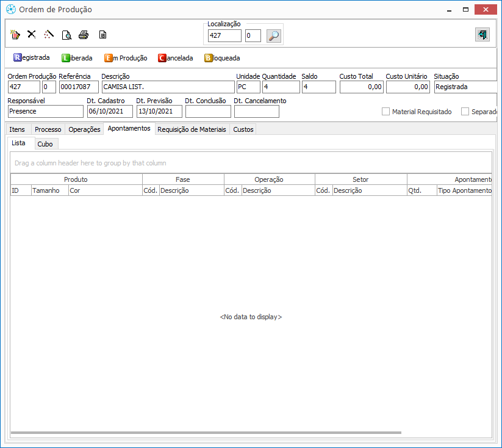Click the Produto band header

(76, 179)
